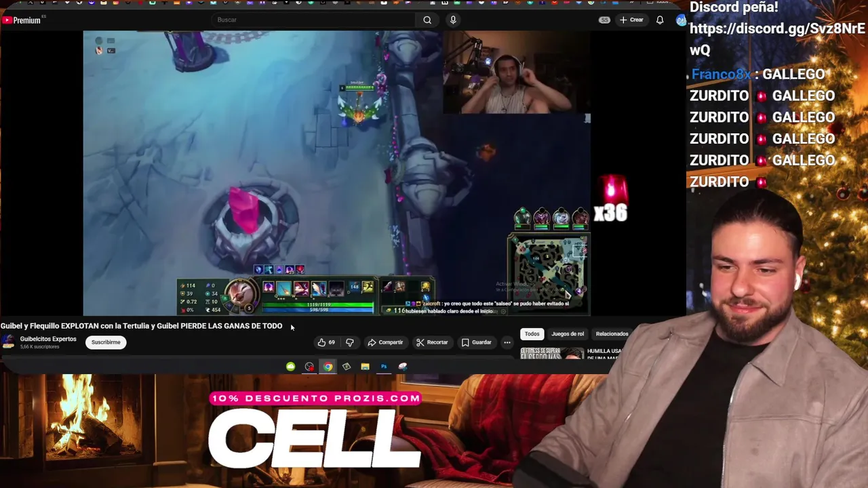The height and width of the screenshot is (488, 868).
Task: Click the Discord invite link text
Action: coord(777,39)
